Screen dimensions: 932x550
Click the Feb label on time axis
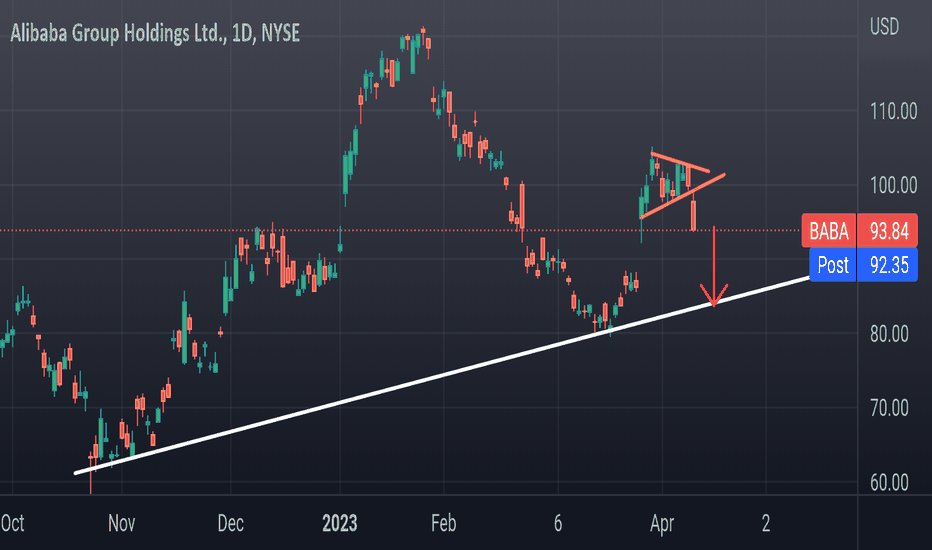point(443,523)
